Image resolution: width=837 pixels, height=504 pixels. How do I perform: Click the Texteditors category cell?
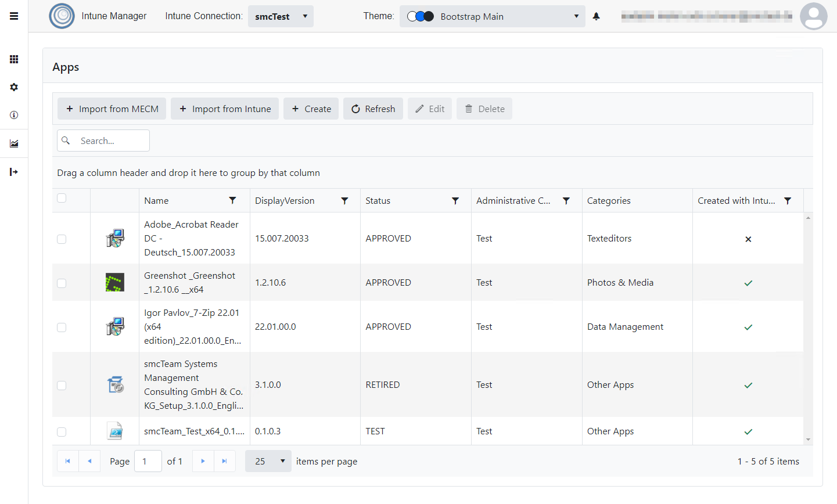pos(637,238)
